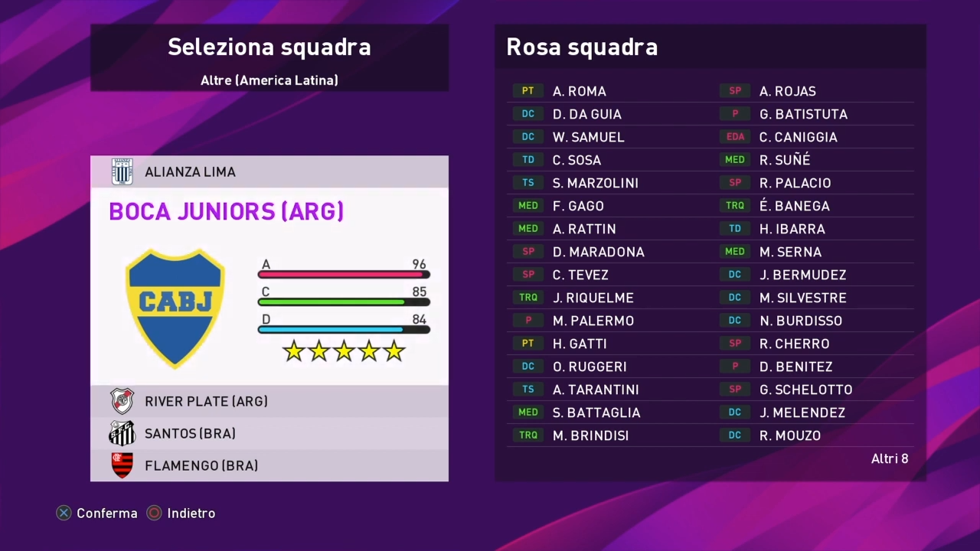Viewport: 980px width, 551px height.
Task: Click the circle Indietro button icon
Action: click(154, 514)
